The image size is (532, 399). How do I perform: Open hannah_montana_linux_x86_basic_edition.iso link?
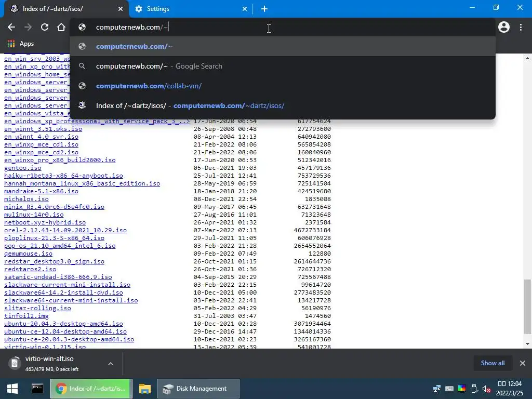tap(82, 183)
